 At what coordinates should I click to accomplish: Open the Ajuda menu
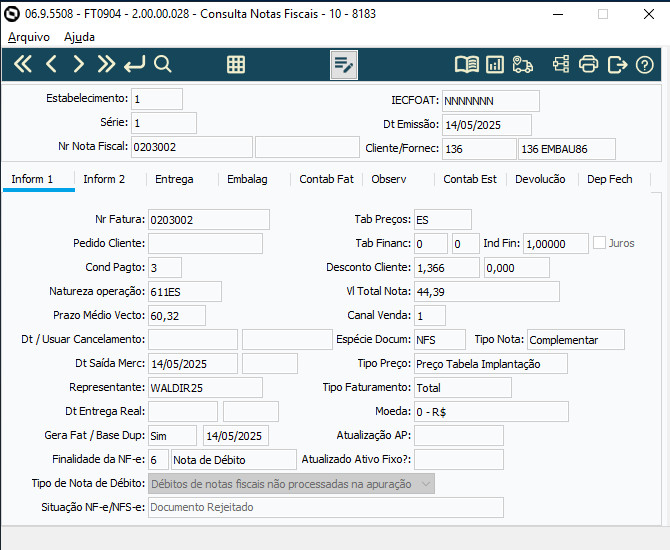[79, 37]
